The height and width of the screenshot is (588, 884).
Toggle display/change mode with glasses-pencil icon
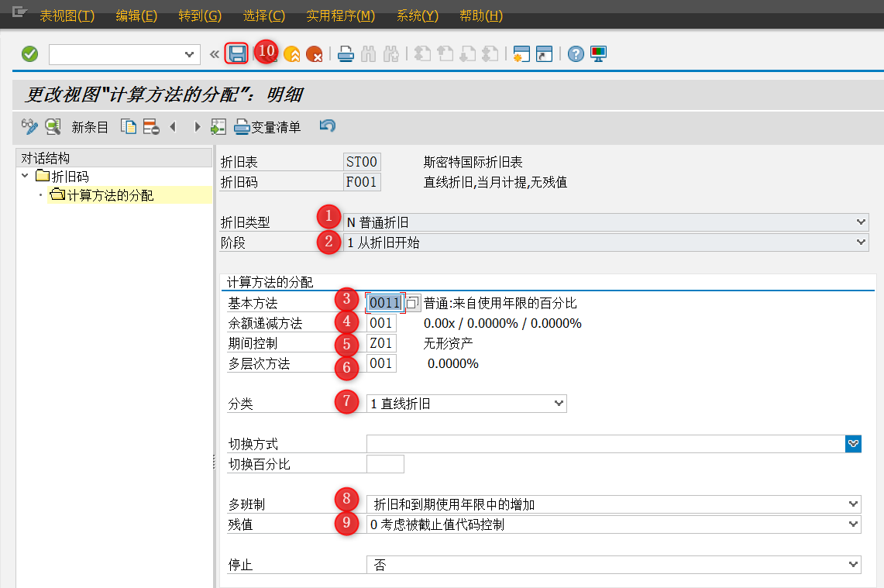(29, 126)
